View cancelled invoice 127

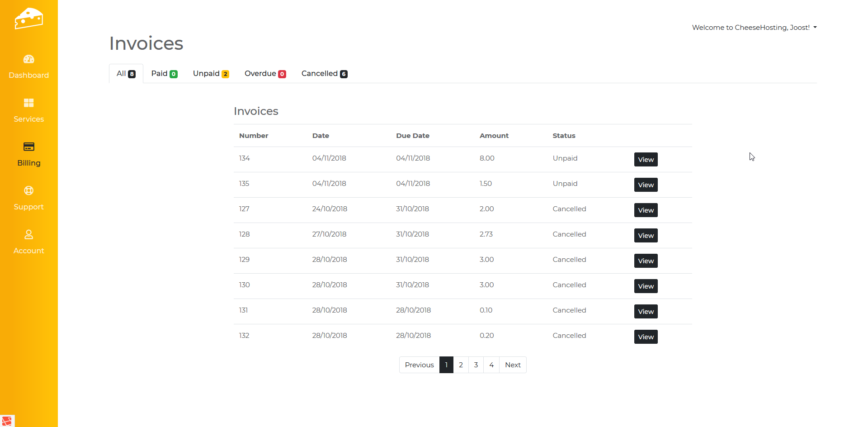click(x=646, y=210)
